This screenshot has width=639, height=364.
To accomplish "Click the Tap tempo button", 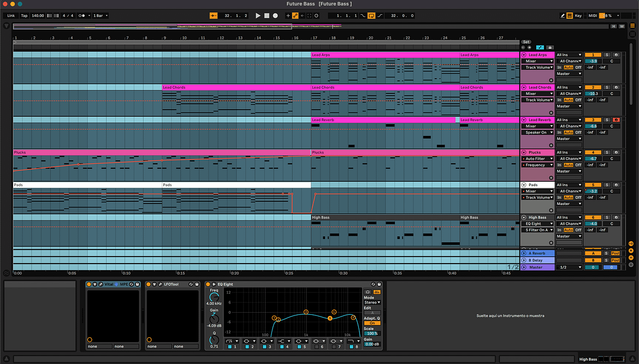I will coord(24,16).
